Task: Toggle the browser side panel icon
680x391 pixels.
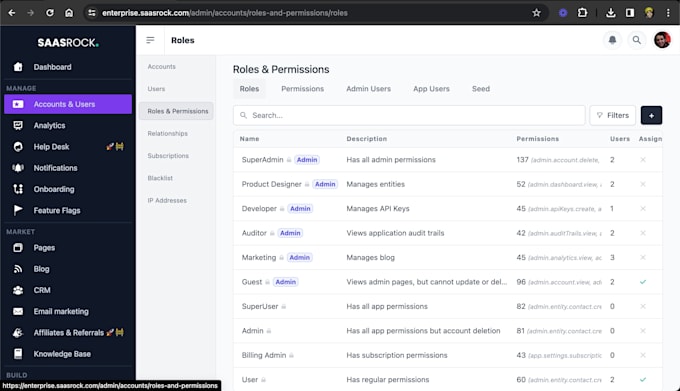Action: pos(630,13)
